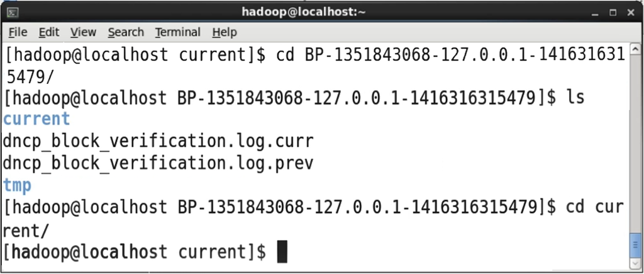Click the 'ls' command text
This screenshot has width=644, height=274.
pyautogui.click(x=575, y=97)
